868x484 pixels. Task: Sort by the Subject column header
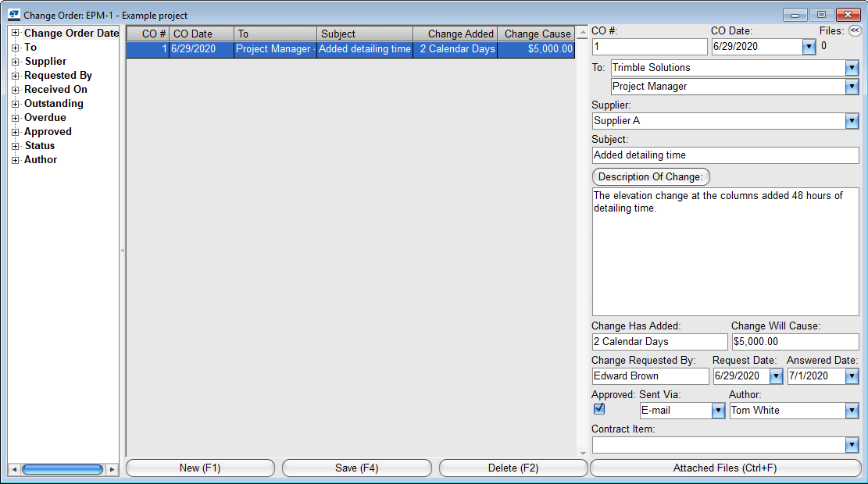tap(365, 34)
